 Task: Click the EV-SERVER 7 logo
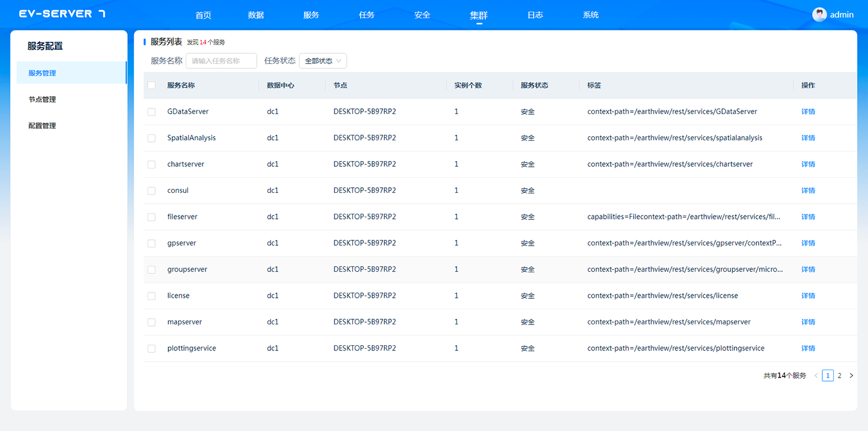coord(62,14)
